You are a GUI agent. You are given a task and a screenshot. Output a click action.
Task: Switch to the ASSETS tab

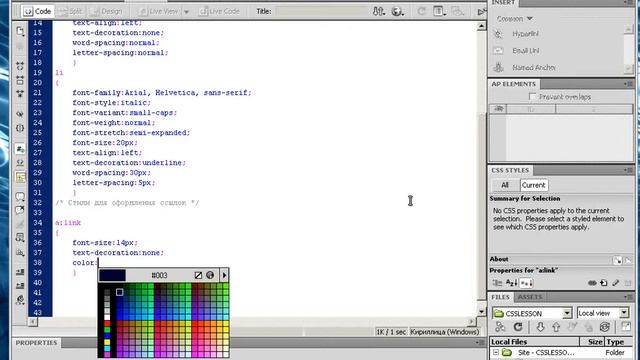coord(530,297)
